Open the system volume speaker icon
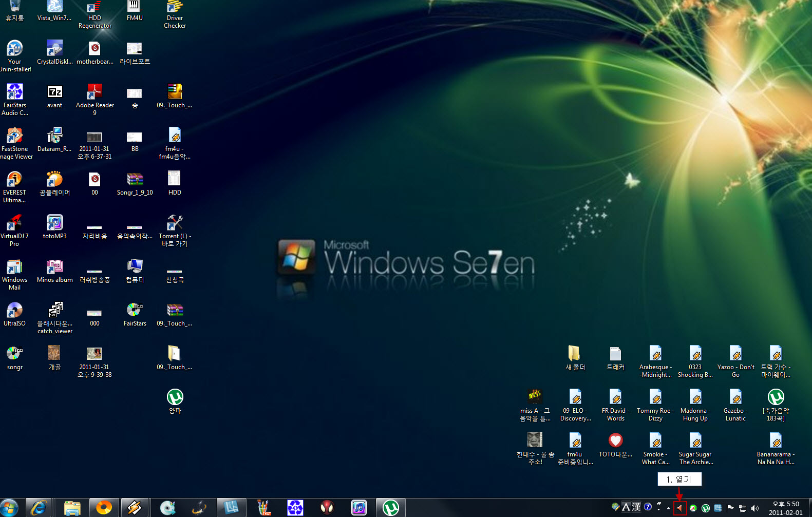Screen dimensions: 812x517 click(x=754, y=508)
